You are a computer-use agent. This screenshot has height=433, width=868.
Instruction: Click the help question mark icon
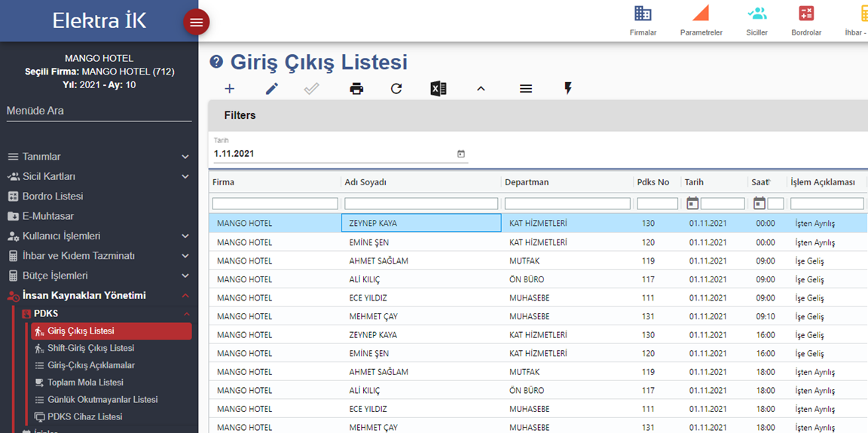(216, 62)
